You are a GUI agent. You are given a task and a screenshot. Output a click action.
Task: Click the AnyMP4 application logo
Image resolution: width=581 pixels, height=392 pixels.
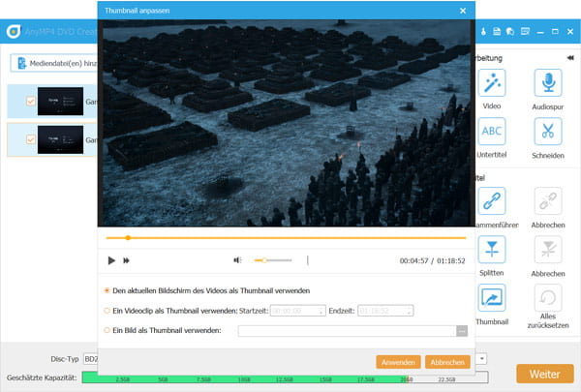click(14, 32)
